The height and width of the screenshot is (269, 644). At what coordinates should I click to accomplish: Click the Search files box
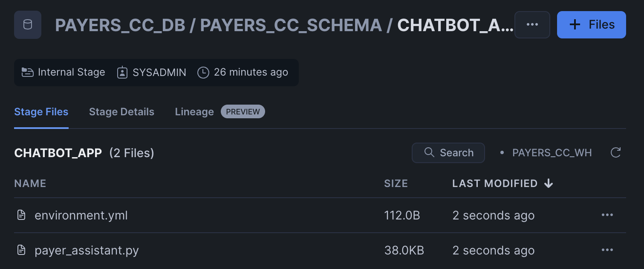point(448,153)
